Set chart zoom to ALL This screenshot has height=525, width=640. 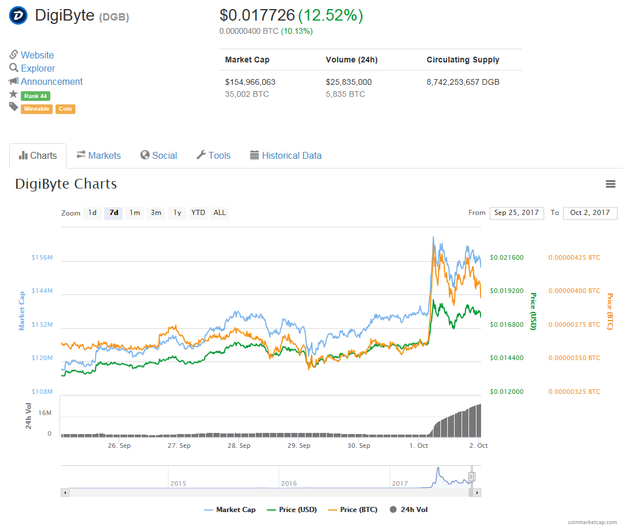(220, 213)
